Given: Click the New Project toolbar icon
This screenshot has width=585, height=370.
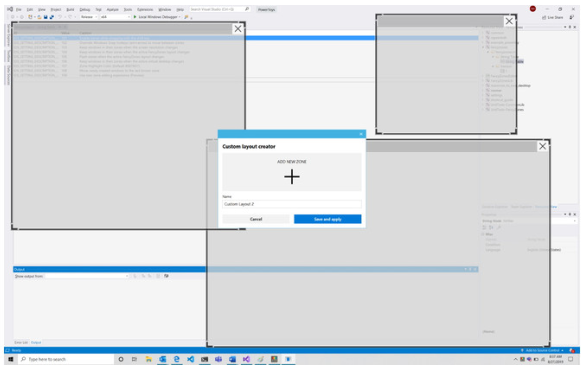Looking at the screenshot, I should point(31,17).
